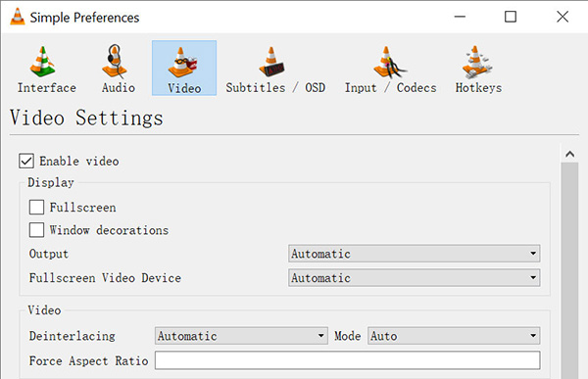Click the vertical scrollbar thumb

(x=570, y=270)
